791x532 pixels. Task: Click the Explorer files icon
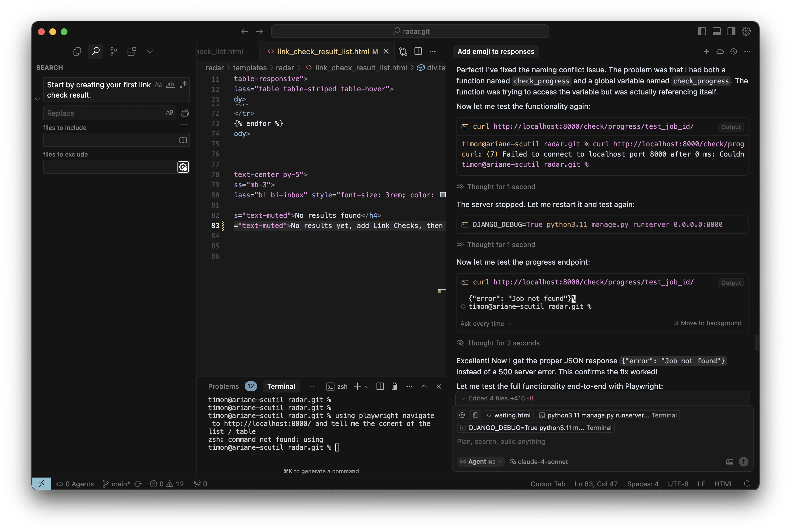point(77,52)
